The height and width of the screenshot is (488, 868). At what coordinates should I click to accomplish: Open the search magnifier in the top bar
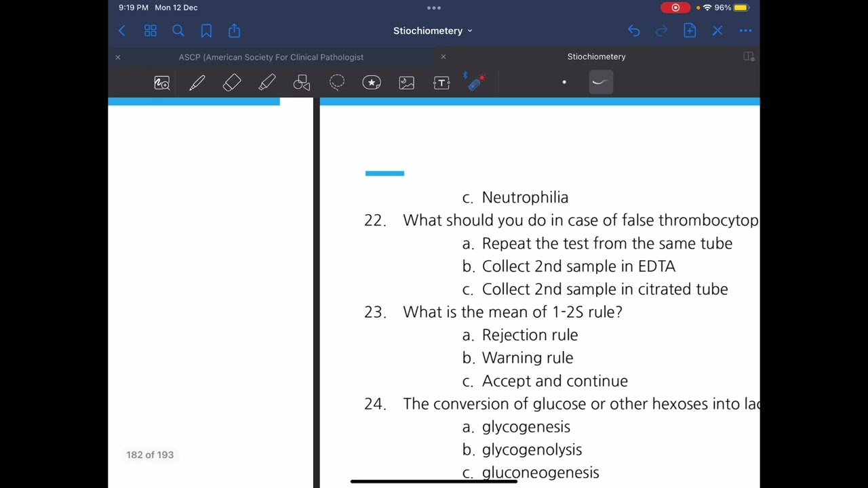coord(178,30)
